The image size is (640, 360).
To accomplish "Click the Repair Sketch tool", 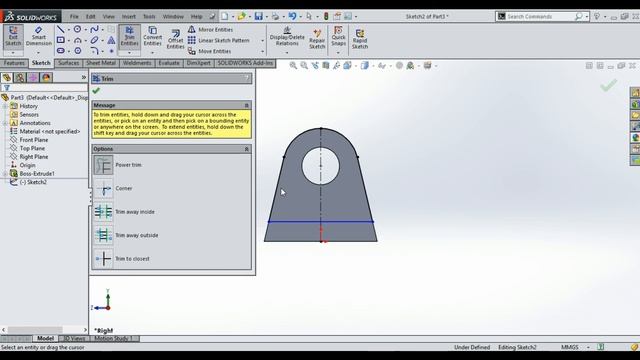I will 317,39.
